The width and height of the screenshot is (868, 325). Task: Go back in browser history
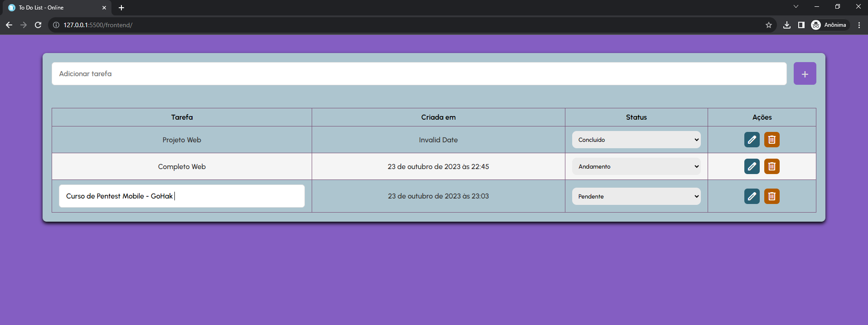(9, 25)
